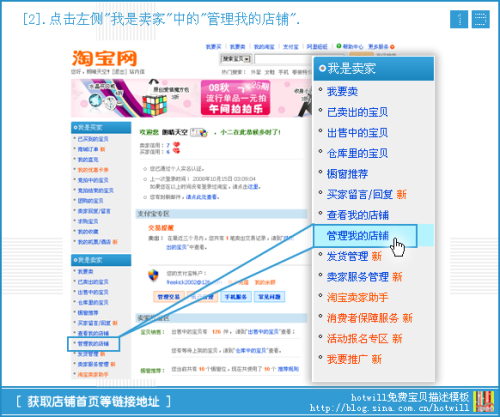Open 卖家服务管理 in the enlarged seller panel
This screenshot has height=417, width=500.
358,277
